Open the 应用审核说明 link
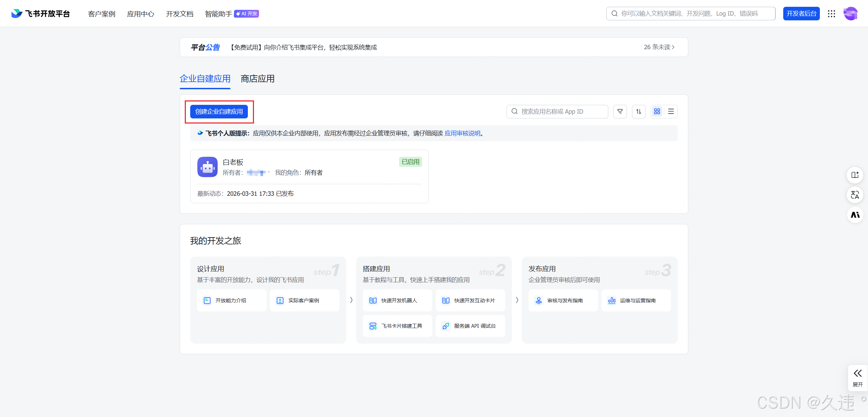Screen dimensions: 868x417 click(462, 133)
